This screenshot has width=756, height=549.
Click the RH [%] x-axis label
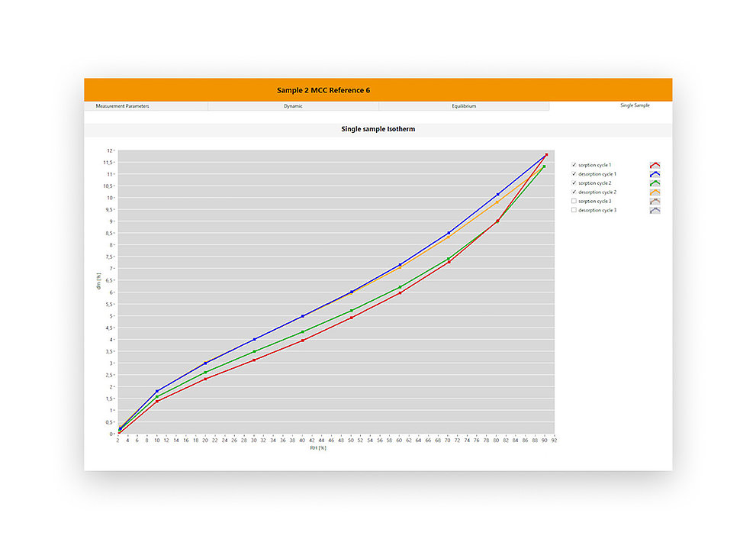[x=318, y=448]
